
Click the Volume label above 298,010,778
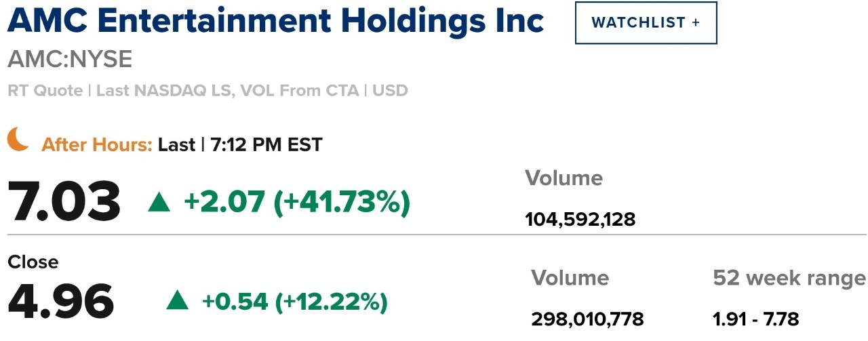pyautogui.click(x=570, y=278)
